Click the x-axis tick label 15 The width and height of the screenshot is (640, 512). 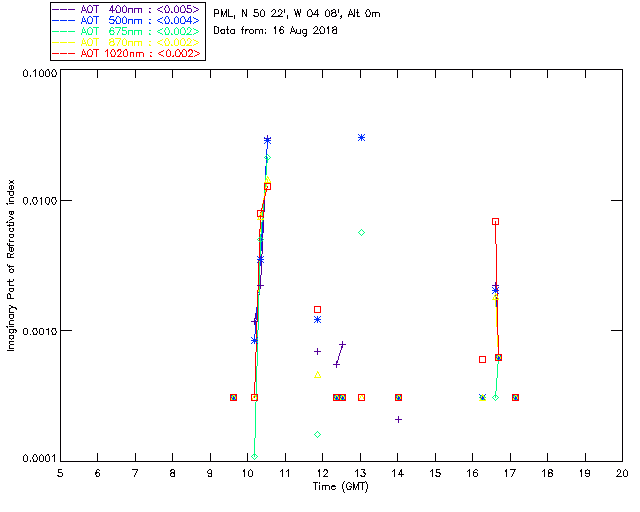click(435, 473)
